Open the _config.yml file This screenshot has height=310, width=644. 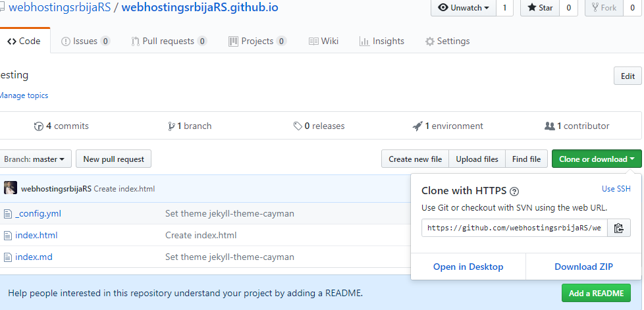(38, 213)
